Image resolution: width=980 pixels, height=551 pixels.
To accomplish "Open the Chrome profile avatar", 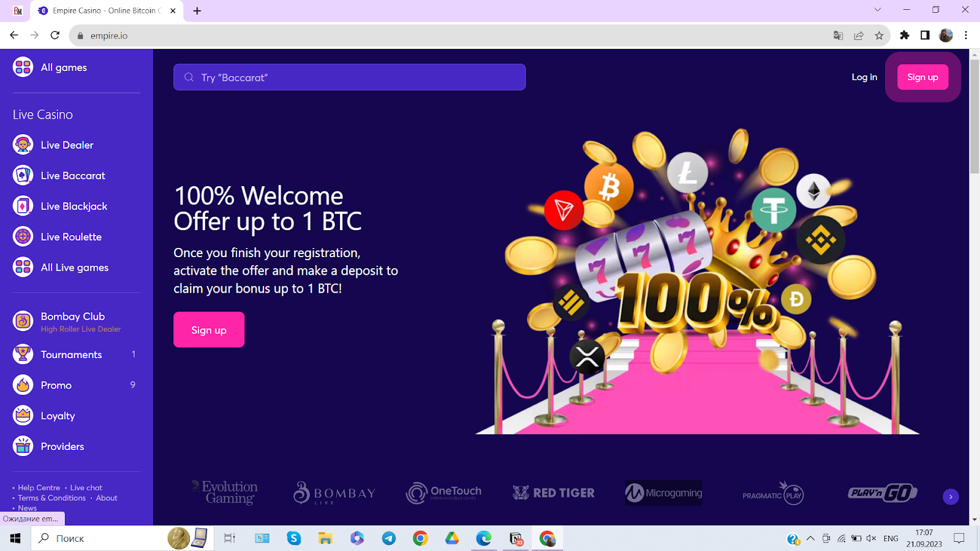I will pos(946,36).
